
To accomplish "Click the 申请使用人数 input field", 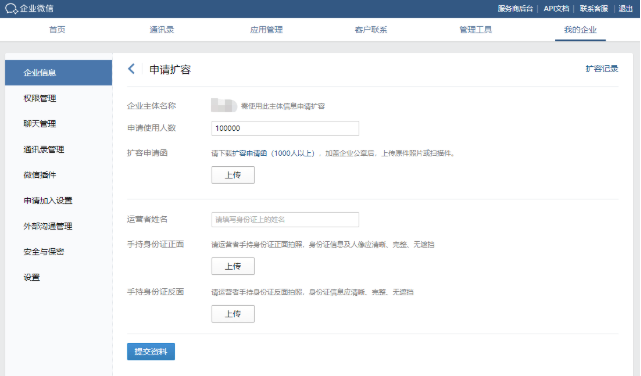I will [x=285, y=128].
